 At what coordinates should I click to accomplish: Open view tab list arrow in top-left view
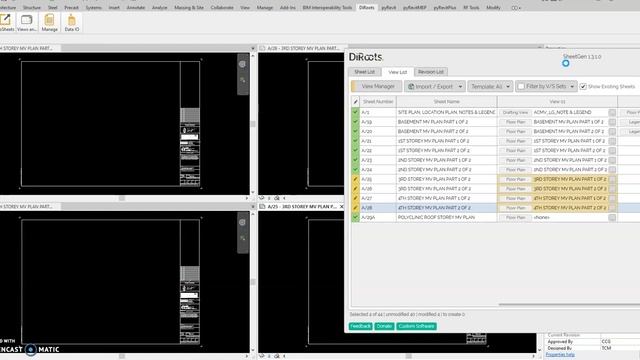[x=253, y=48]
